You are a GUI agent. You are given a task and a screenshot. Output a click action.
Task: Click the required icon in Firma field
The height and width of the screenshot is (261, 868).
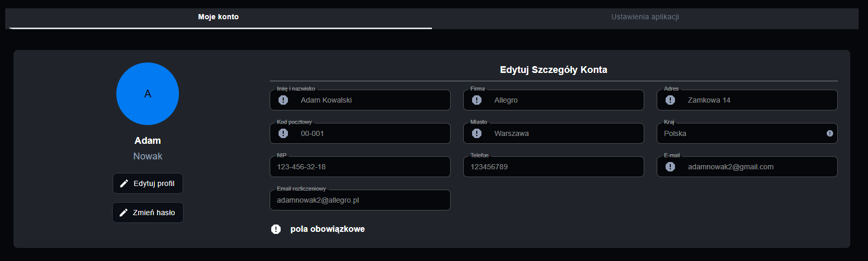pos(477,100)
